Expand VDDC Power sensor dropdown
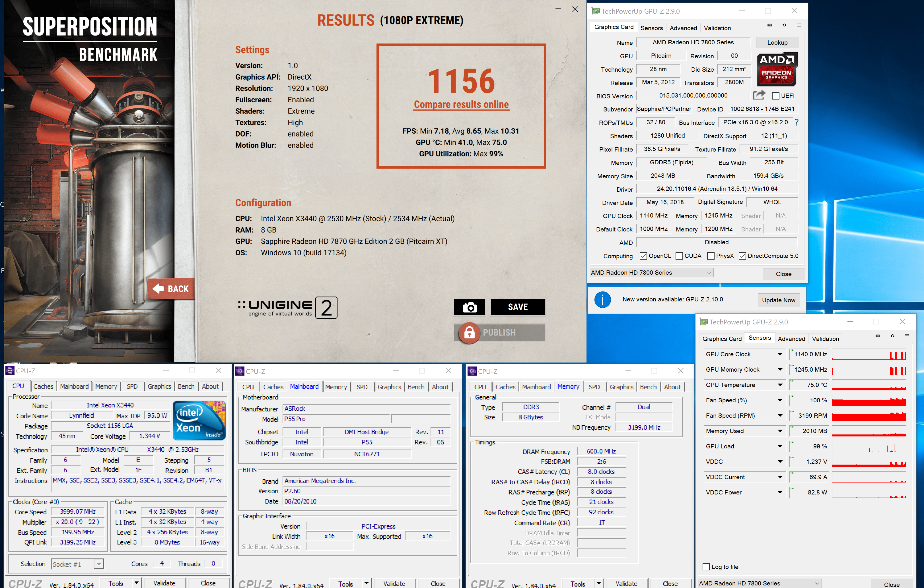Viewport: 924px width, 588px height. pos(780,492)
